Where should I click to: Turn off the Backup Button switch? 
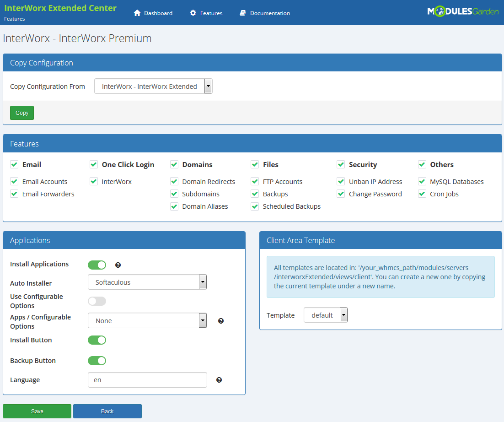97,361
